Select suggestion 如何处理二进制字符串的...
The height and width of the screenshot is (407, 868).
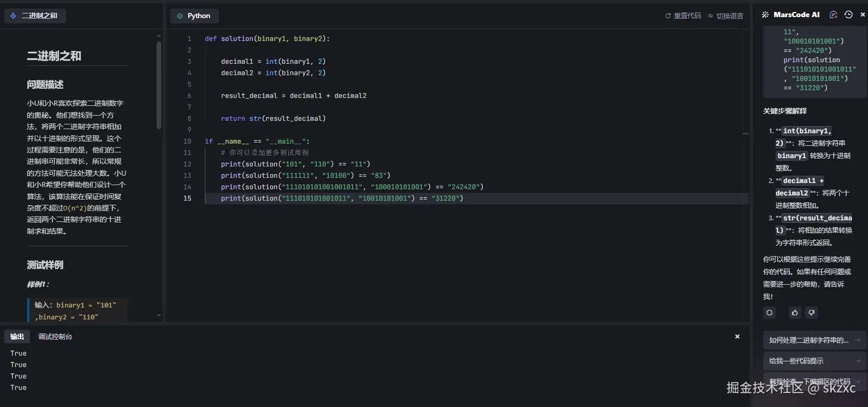[x=815, y=340]
